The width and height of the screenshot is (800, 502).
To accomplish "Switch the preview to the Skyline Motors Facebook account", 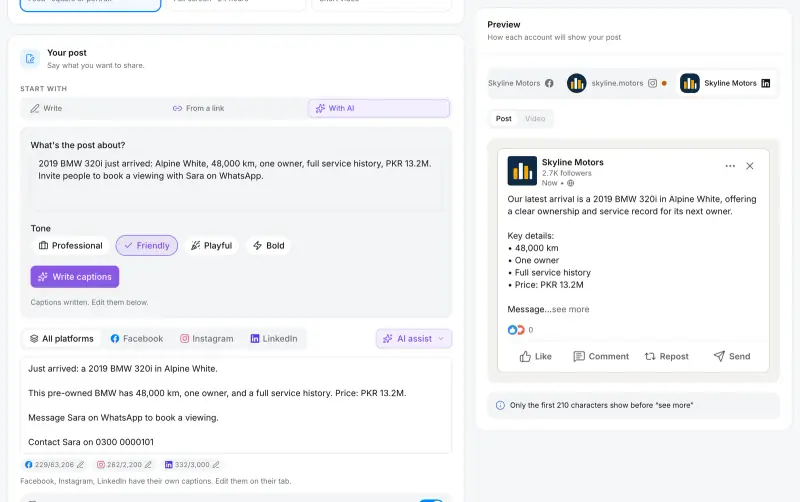I will tap(520, 83).
